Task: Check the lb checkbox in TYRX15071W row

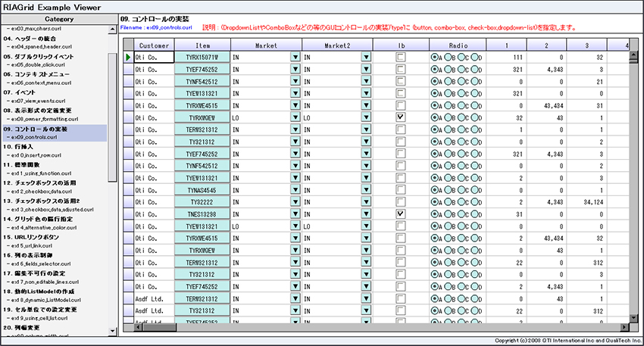Action: pos(399,57)
